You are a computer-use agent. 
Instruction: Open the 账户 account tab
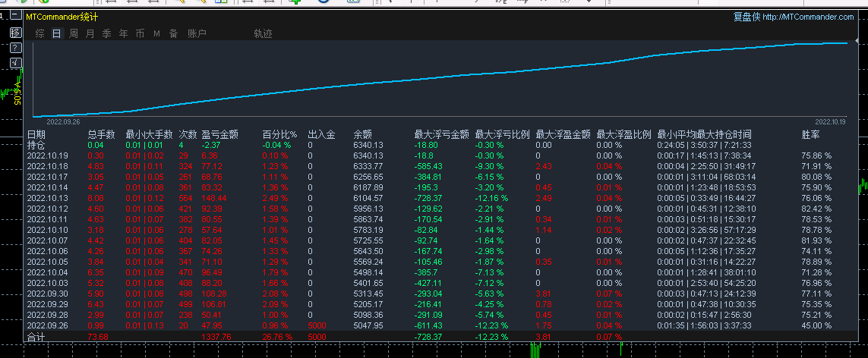click(197, 33)
